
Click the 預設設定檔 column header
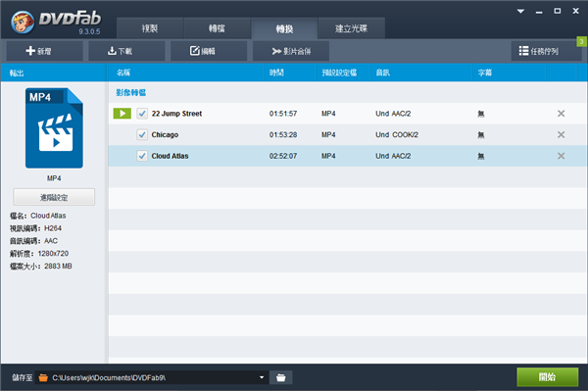(339, 73)
